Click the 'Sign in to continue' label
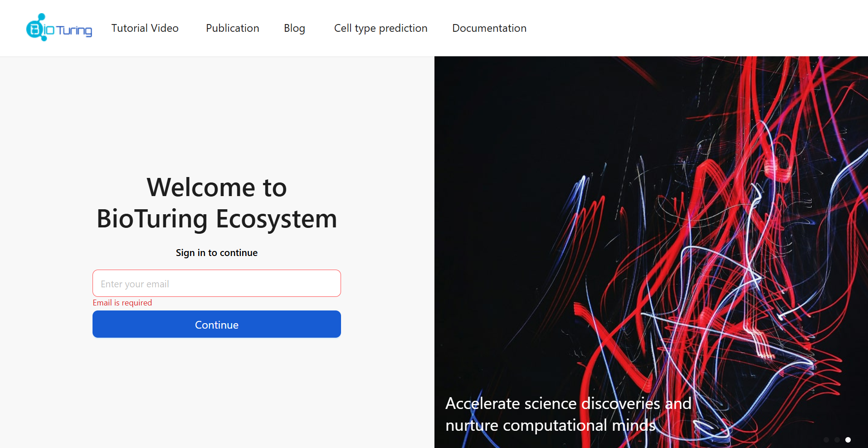 216,252
